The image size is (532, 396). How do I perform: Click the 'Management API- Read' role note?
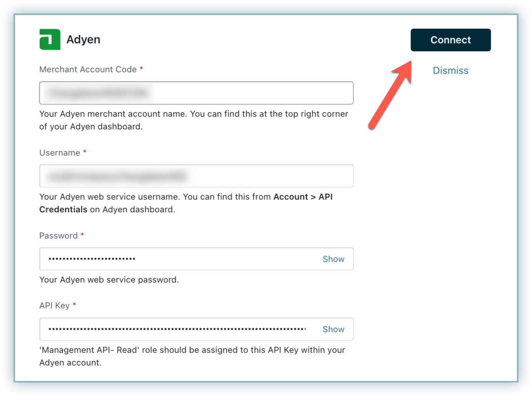tap(192, 356)
